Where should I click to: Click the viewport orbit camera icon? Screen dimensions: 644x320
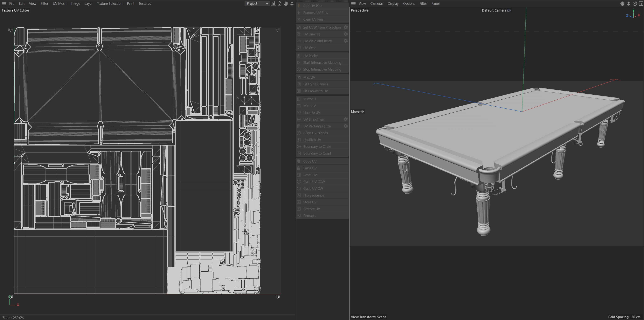[x=635, y=3]
